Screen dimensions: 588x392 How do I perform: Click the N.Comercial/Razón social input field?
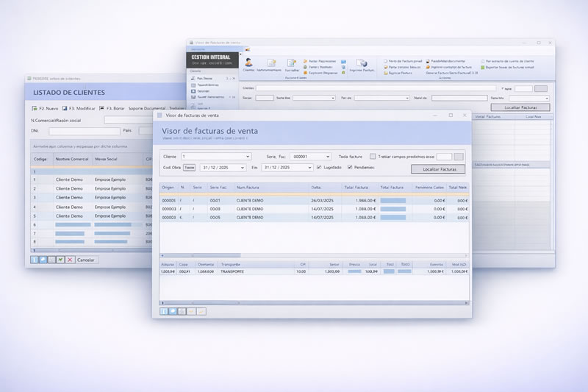(129, 120)
